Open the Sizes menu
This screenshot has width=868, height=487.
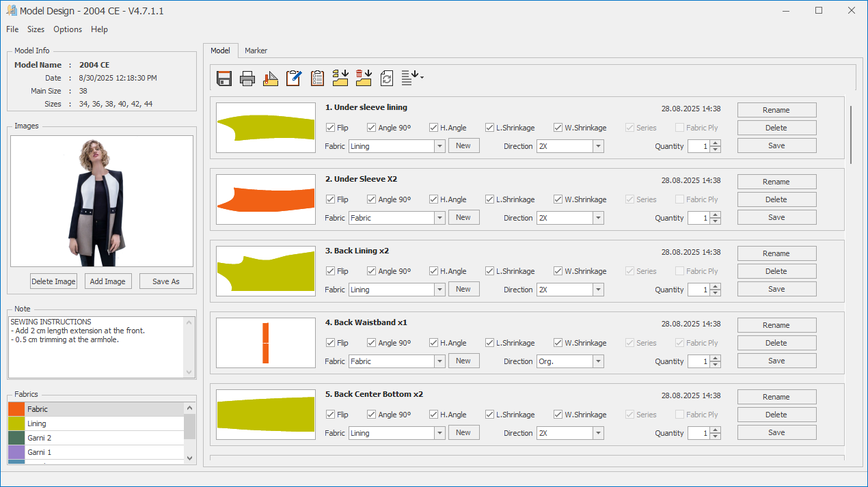pyautogui.click(x=36, y=29)
